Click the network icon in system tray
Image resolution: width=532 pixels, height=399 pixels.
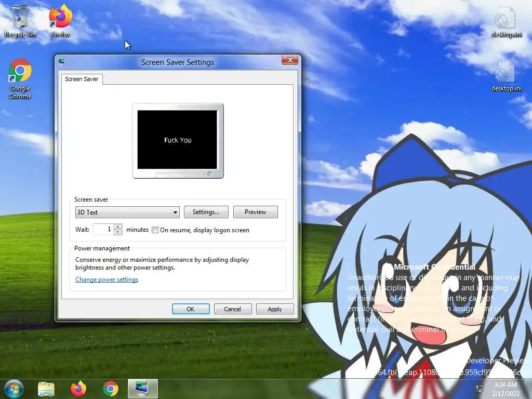click(x=480, y=389)
